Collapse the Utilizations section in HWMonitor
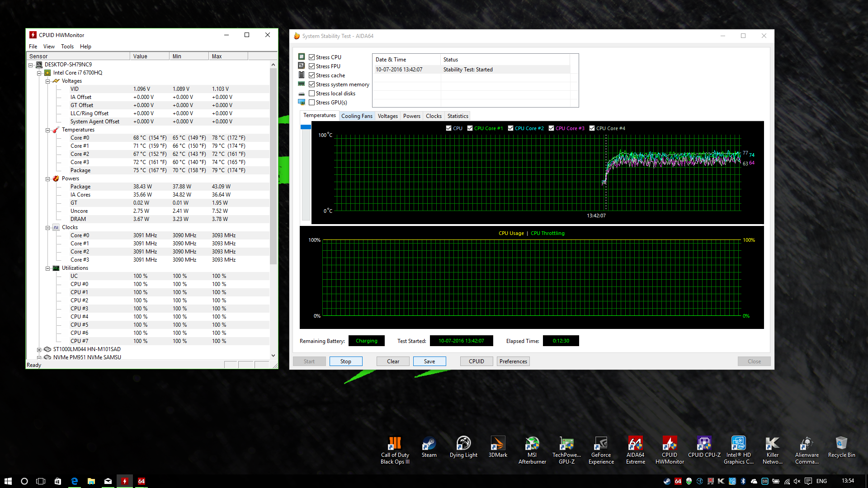Viewport: 868px width, 488px height. point(47,268)
